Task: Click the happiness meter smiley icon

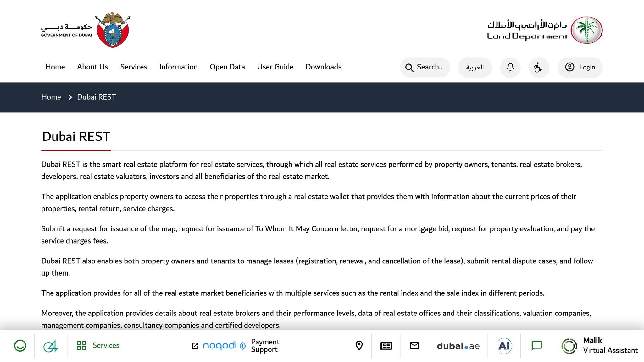Action: [20, 346]
